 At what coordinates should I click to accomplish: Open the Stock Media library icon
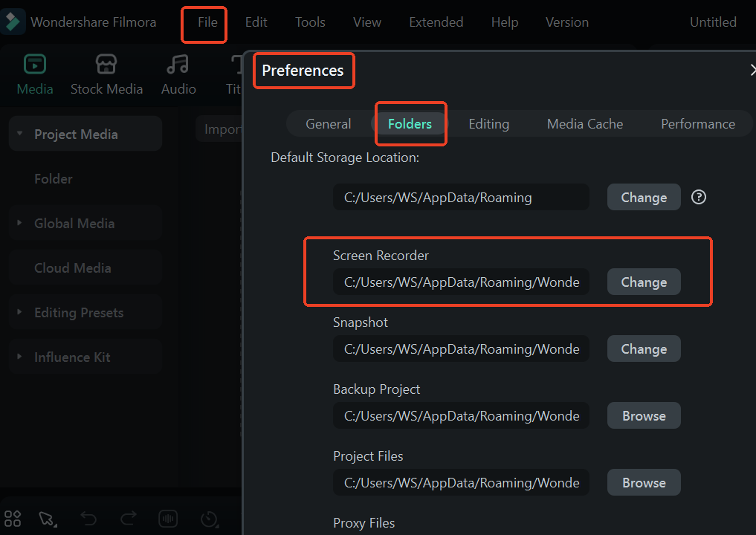[106, 65]
